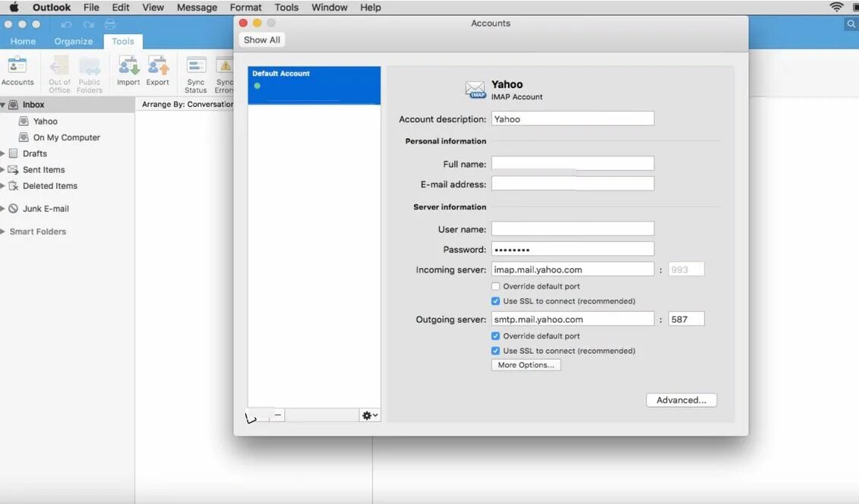Expand the Sent Items folder arrow
The image size is (859, 504).
point(3,169)
